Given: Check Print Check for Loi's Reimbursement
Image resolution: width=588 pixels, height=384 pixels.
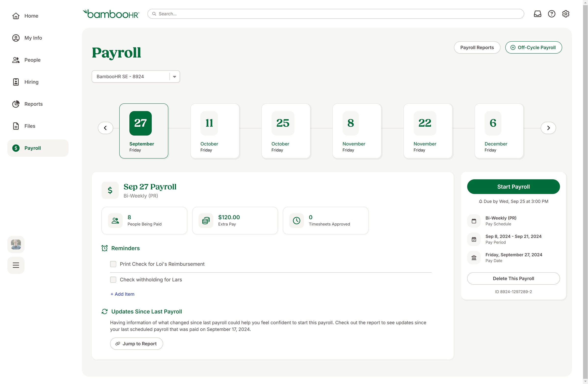Looking at the screenshot, I should pos(113,264).
